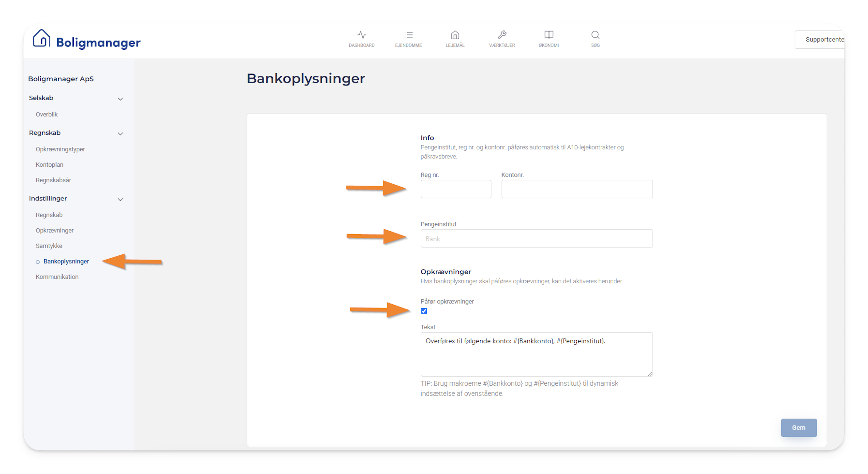Open Kommunikation in sidebar
This screenshot has height=474, width=868.
(57, 277)
